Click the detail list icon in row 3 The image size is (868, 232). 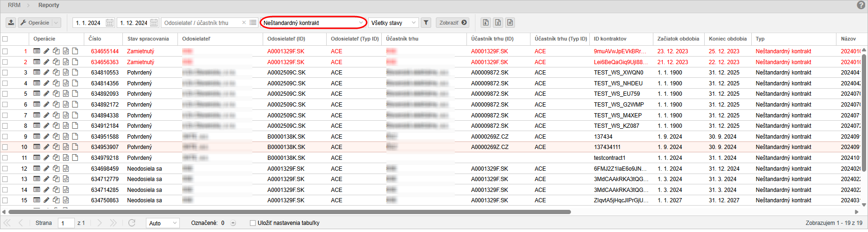coord(37,73)
